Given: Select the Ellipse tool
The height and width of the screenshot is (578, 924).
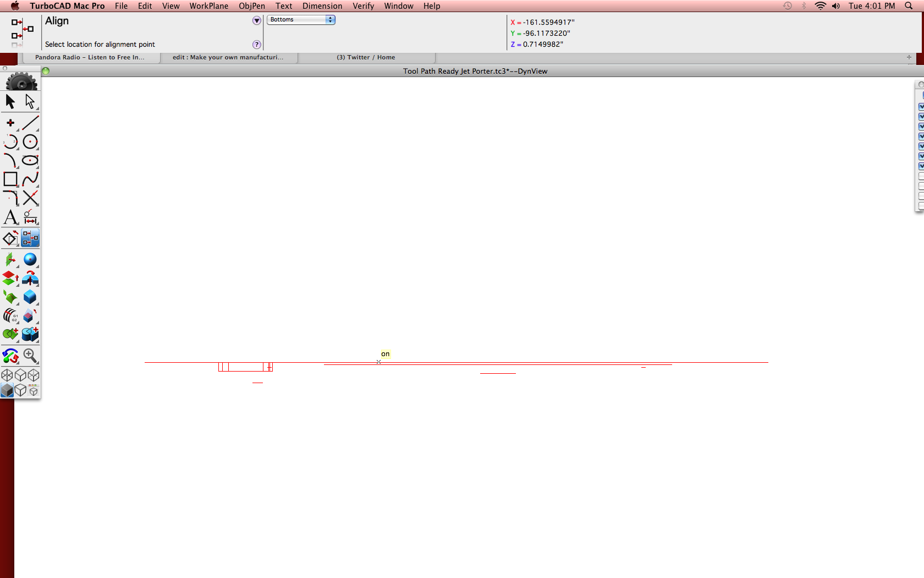Looking at the screenshot, I should click(30, 160).
